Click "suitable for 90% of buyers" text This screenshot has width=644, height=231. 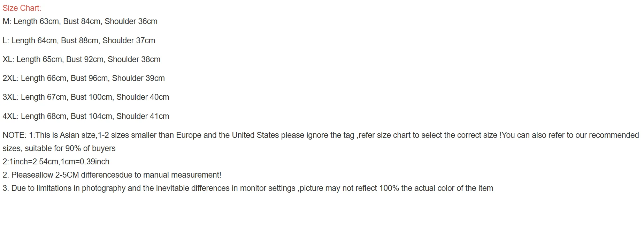(x=70, y=149)
